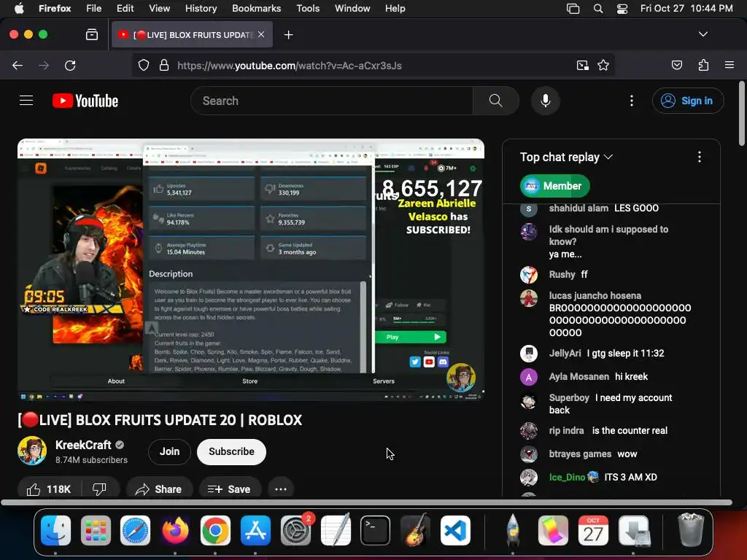Close the BLOX FRUITS tab
Screen dimensions: 747x560
(261, 34)
